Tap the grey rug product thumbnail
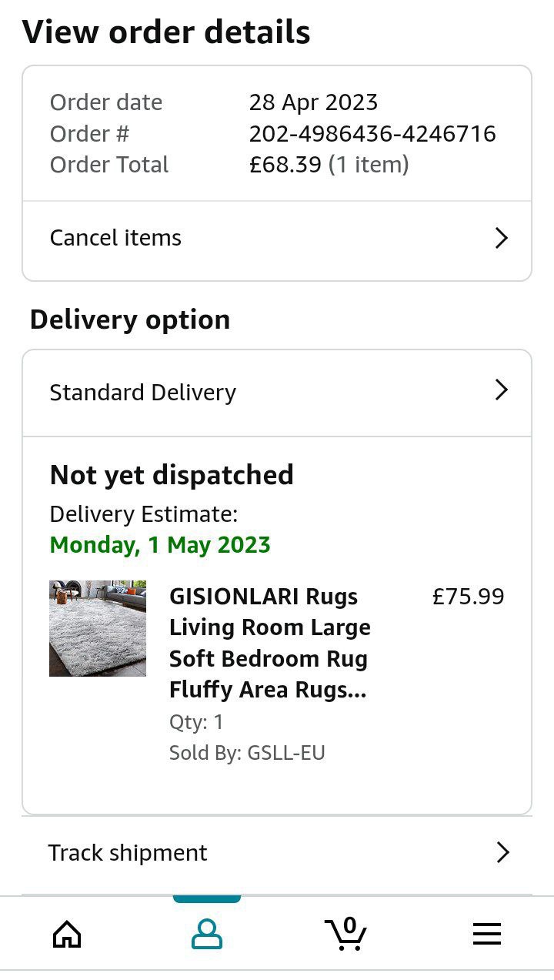The height and width of the screenshot is (980, 554). [x=98, y=628]
